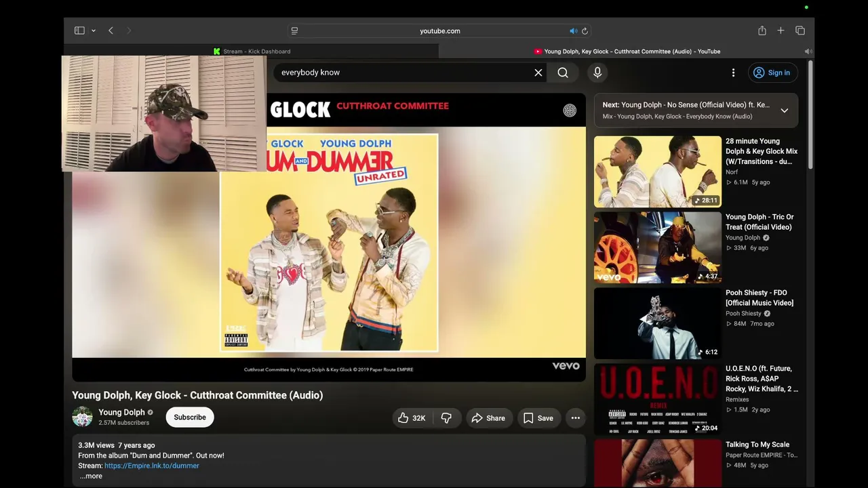Play the Tric Or Treat video thumbnail
The width and height of the screenshot is (868, 488).
[658, 247]
